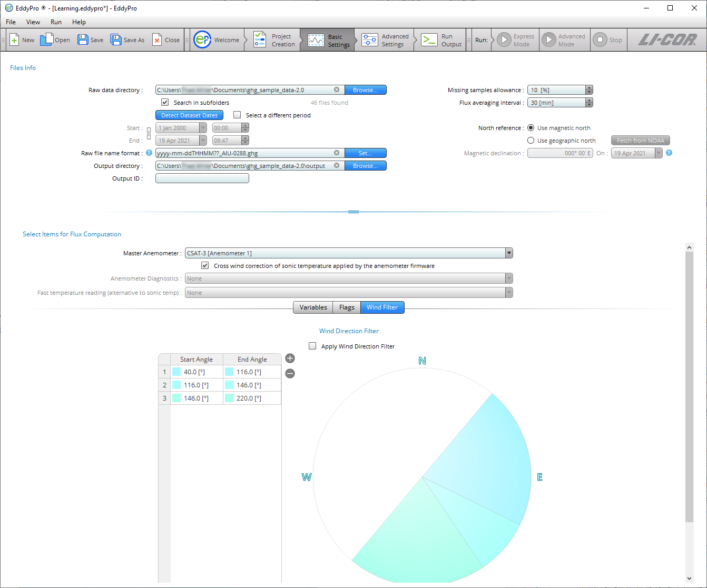
Task: Clear the raw file name format field
Action: pos(337,153)
